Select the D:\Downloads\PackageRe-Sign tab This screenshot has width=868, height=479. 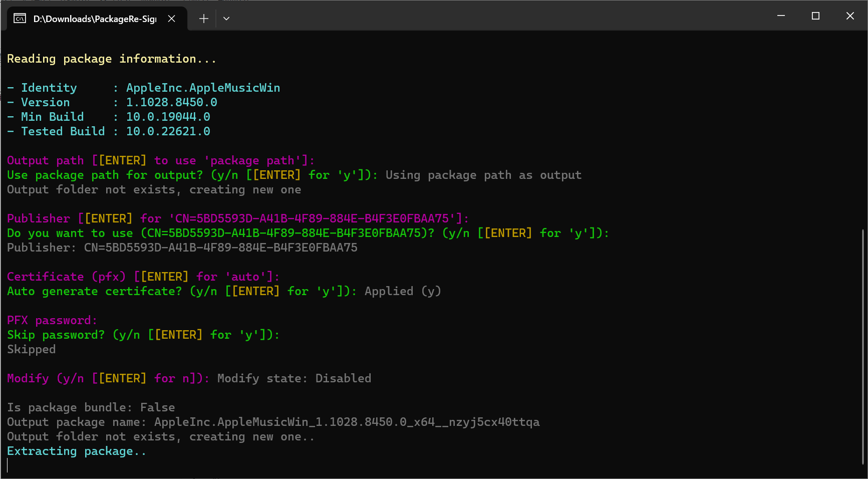click(97, 19)
